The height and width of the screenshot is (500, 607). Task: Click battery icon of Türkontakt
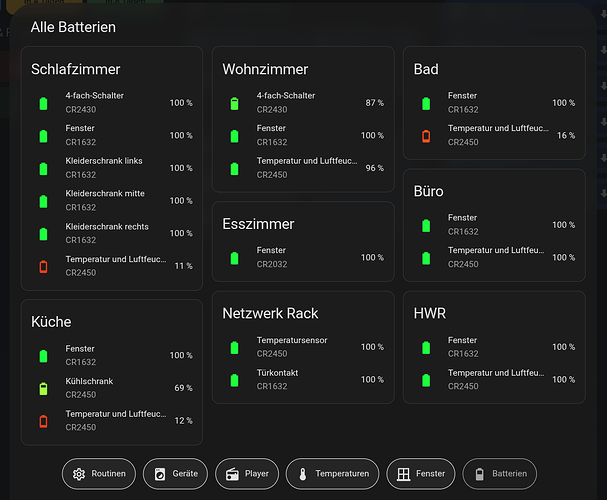[x=235, y=380]
